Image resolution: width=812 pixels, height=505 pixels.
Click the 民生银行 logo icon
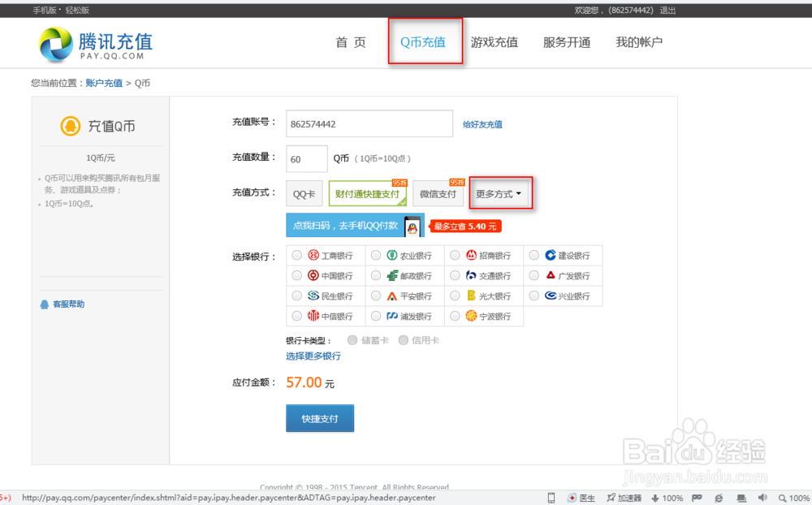[313, 296]
